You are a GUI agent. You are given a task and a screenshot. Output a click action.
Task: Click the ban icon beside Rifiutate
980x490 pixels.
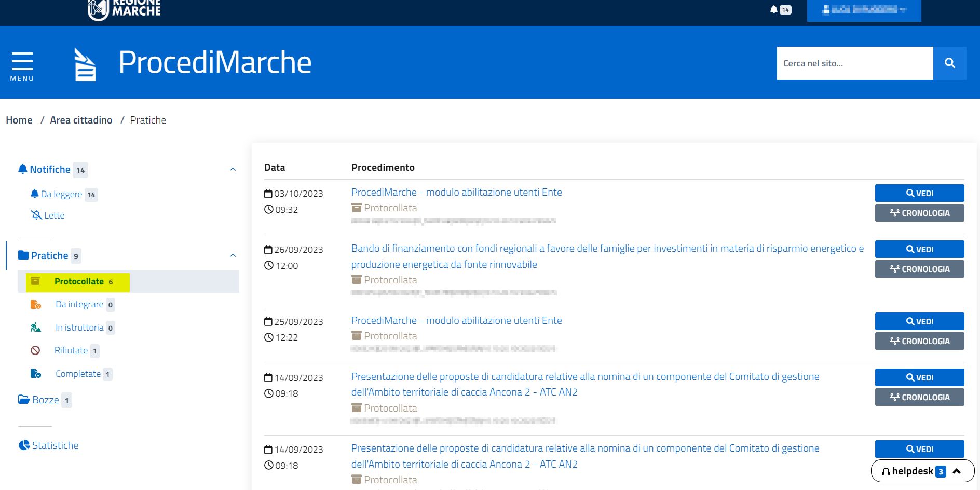click(x=35, y=350)
